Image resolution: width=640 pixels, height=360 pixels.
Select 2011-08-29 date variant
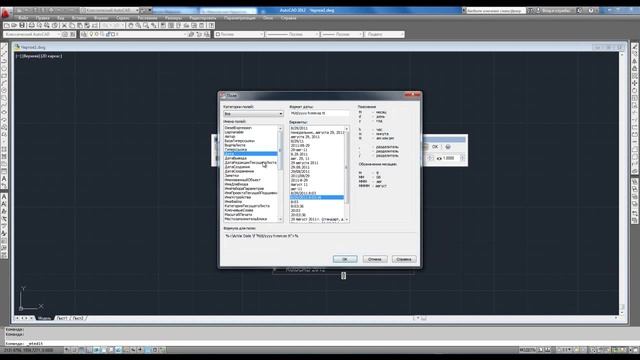(x=300, y=145)
